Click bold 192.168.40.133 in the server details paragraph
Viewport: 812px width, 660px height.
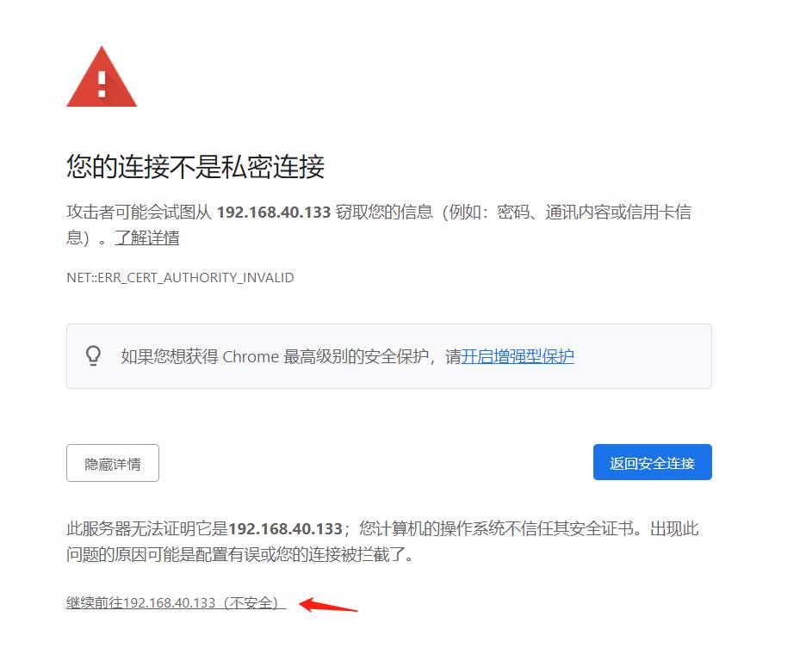pyautogui.click(x=285, y=529)
